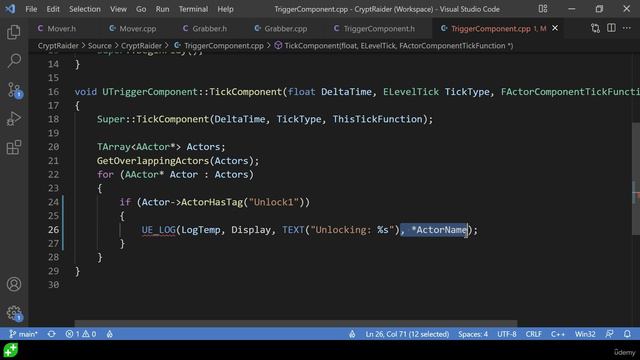Screen dimensions: 640x360
Task: Switch to main branch indicator
Action: pos(23,334)
